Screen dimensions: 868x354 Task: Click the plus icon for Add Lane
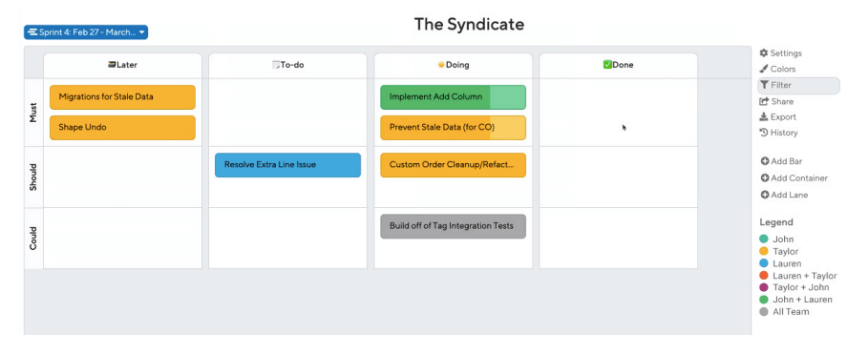pos(765,195)
